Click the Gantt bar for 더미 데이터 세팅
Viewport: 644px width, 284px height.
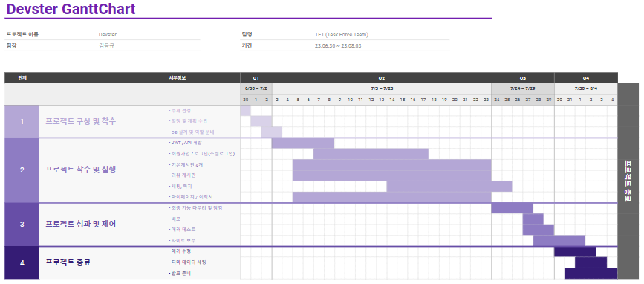pyautogui.click(x=591, y=262)
